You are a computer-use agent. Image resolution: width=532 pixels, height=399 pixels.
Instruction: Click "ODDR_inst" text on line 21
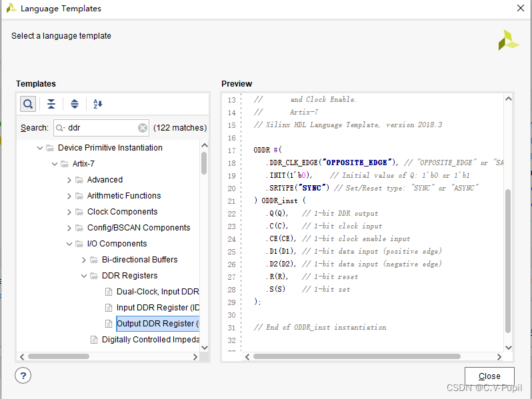[x=279, y=200]
